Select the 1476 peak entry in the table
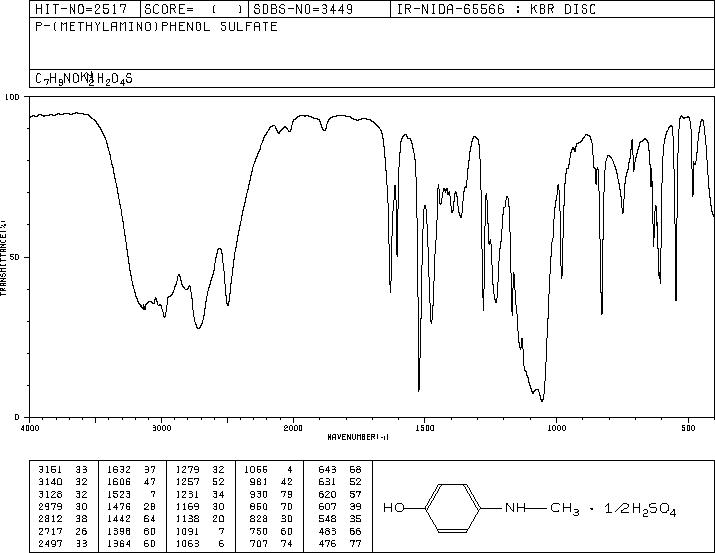 click(131, 506)
